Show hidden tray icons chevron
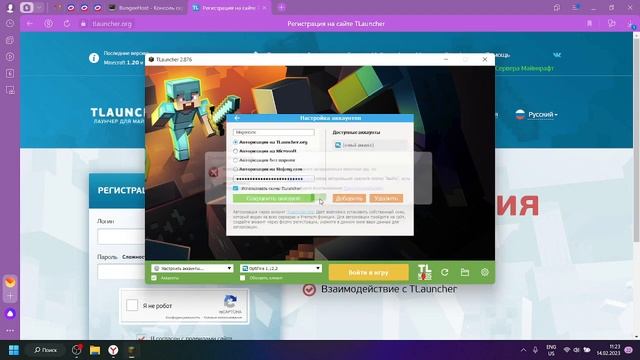 click(x=523, y=350)
